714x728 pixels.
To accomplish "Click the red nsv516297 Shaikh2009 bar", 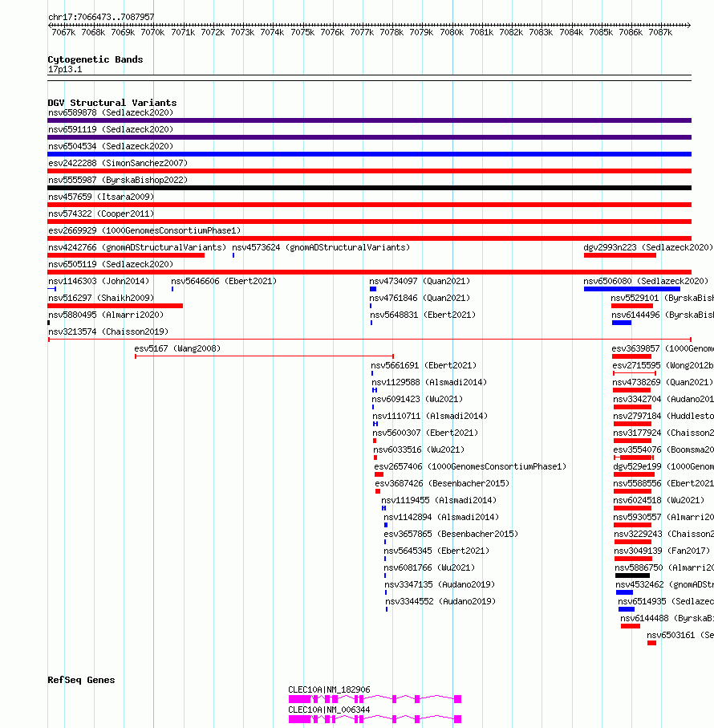I will coord(115,306).
